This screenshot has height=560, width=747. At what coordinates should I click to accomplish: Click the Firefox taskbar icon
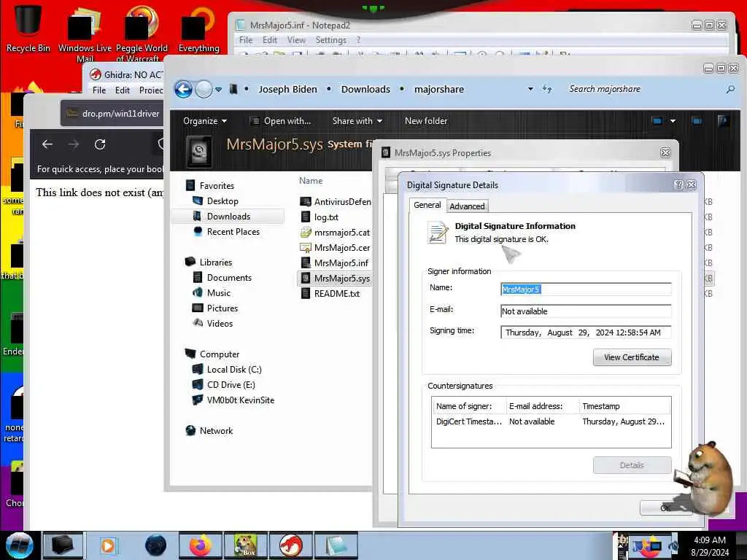pyautogui.click(x=201, y=545)
